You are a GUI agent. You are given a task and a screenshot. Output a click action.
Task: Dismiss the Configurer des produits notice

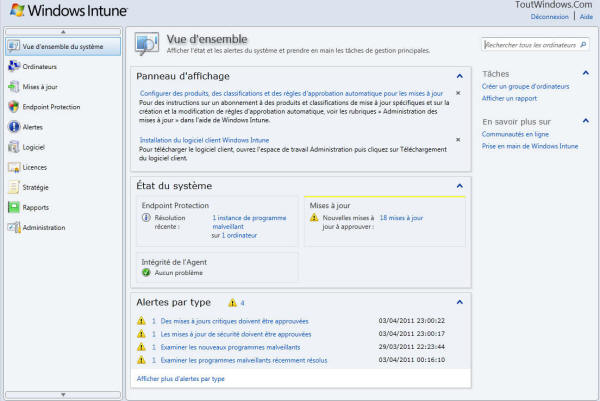458,93
